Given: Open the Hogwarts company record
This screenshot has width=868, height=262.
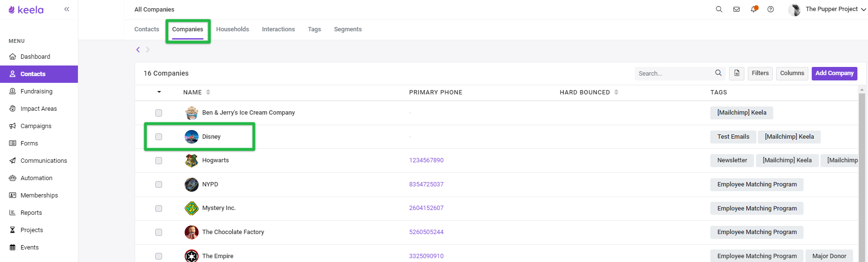Looking at the screenshot, I should pos(215,160).
